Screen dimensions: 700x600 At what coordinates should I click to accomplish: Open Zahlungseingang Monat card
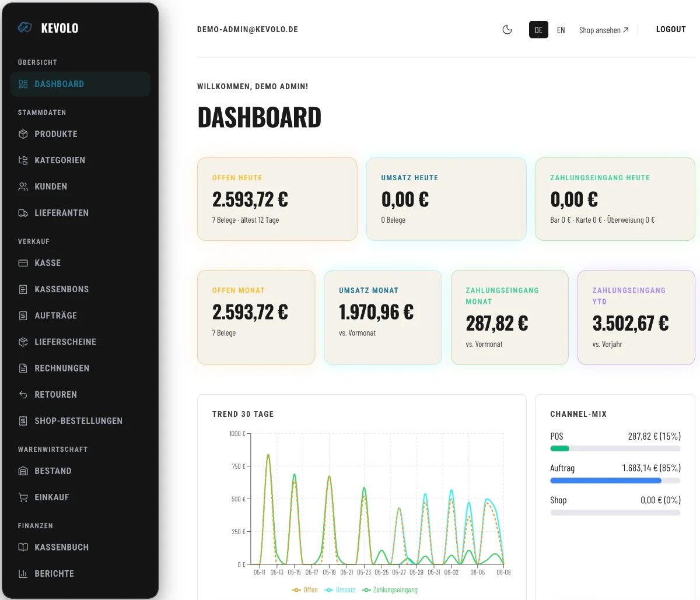(510, 317)
